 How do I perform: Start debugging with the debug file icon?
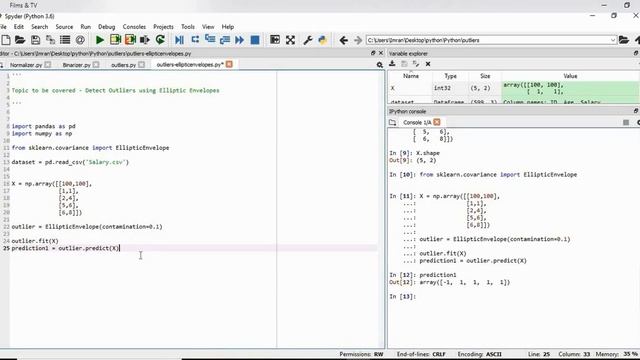[x=179, y=40]
